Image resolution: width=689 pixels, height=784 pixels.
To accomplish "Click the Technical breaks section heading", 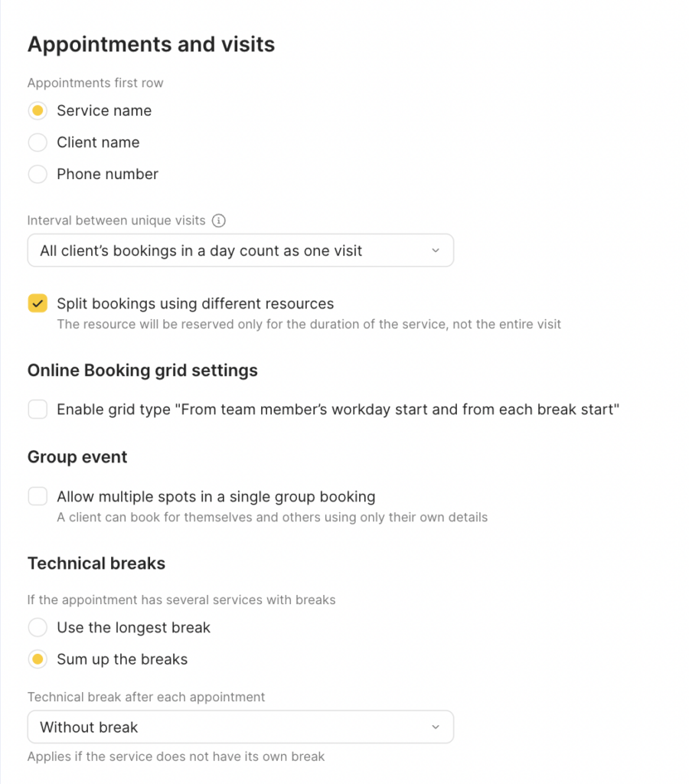I will [96, 563].
